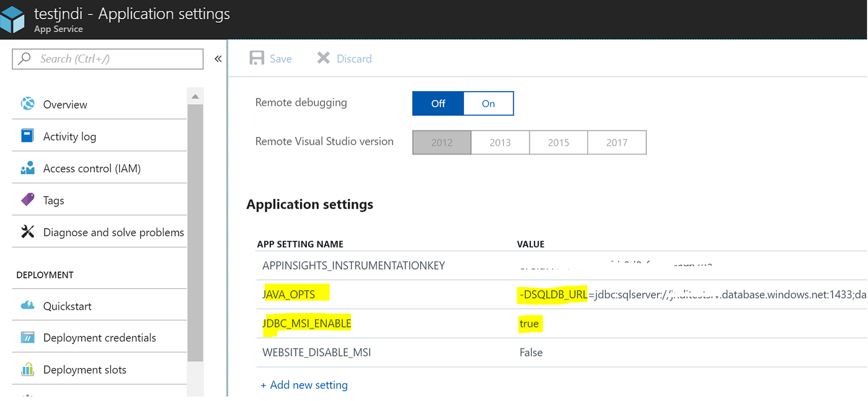The height and width of the screenshot is (401, 868).
Task: Open the Tags page
Action: [x=54, y=200]
